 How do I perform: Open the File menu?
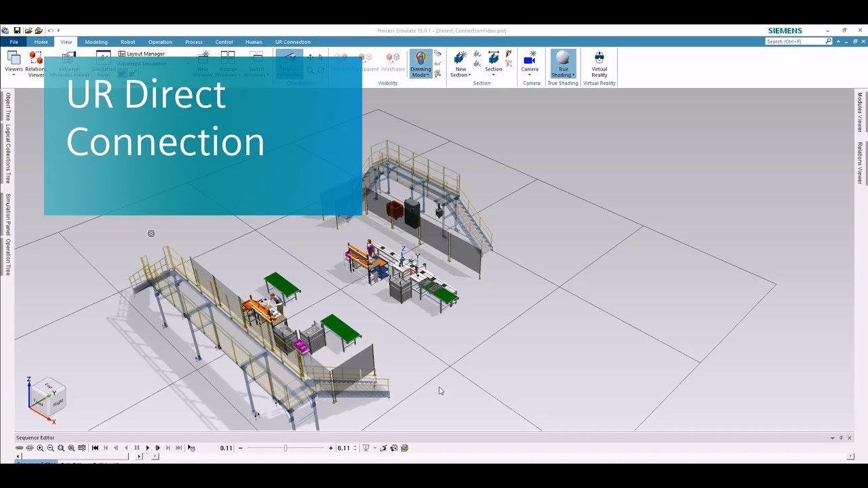click(14, 42)
